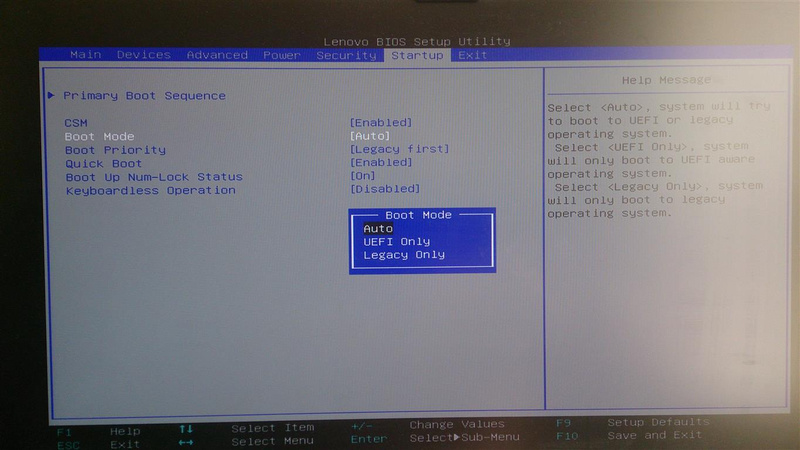Toggle Num-Lock Status [On] value
Image resolution: width=800 pixels, height=450 pixels.
click(x=363, y=176)
